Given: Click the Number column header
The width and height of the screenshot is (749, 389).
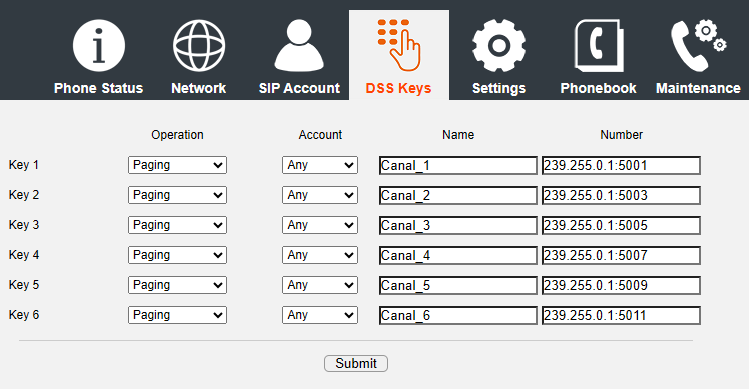Looking at the screenshot, I should [621, 135].
